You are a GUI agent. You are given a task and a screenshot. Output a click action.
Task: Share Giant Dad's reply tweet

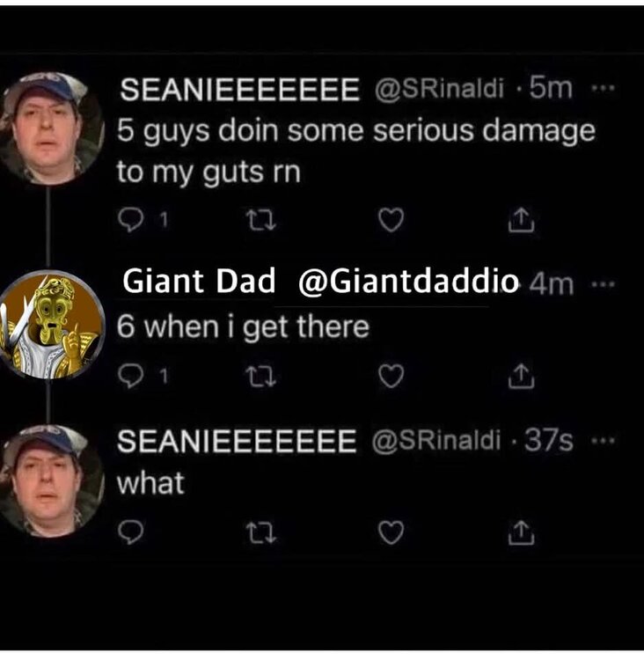coord(521,378)
